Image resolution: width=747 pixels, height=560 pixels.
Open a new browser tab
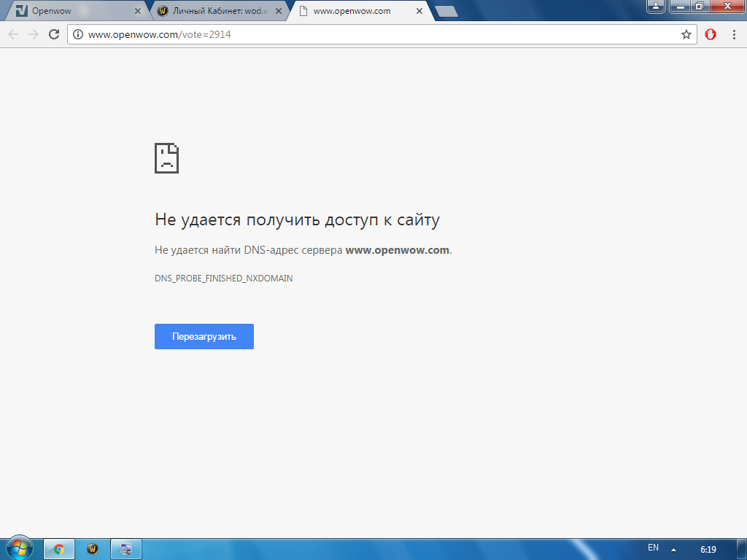pos(446,11)
